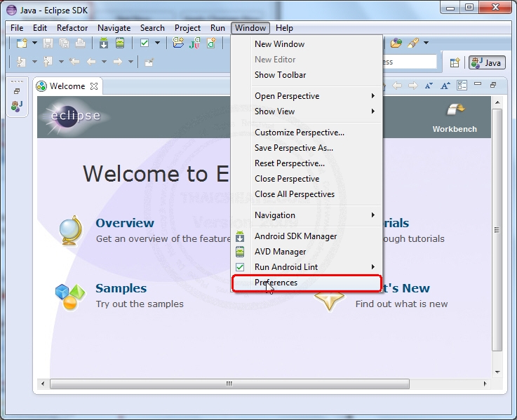Viewport: 517px width, 420px height.
Task: Click the New Java Class toolbar icon
Action: click(211, 43)
